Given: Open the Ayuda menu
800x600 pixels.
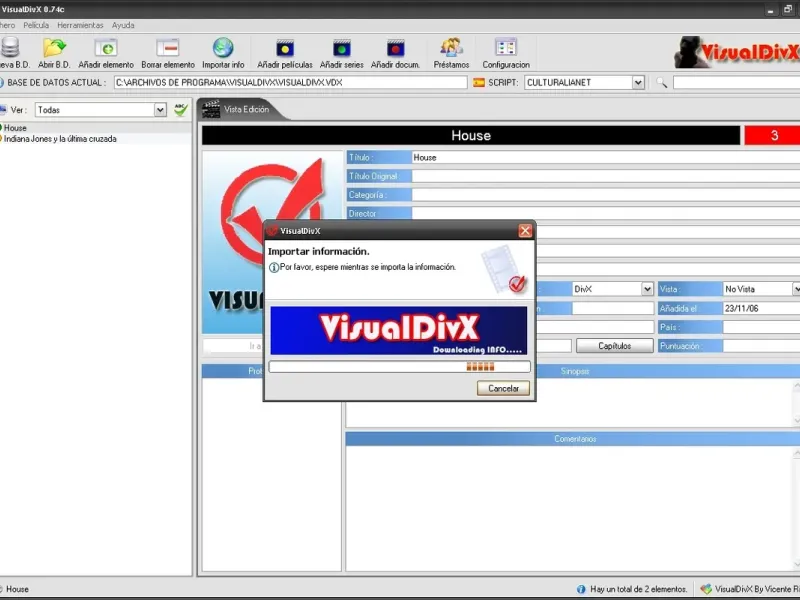Looking at the screenshot, I should click(x=123, y=25).
